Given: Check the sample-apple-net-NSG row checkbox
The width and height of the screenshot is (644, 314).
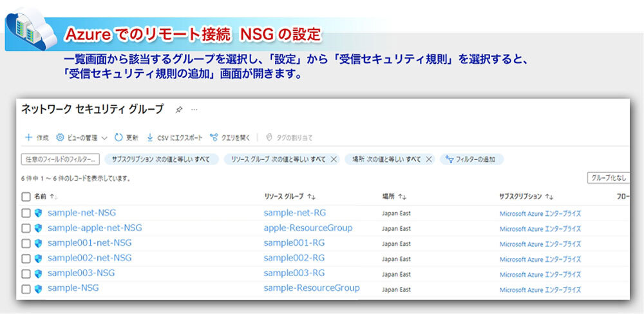Looking at the screenshot, I should click(26, 228).
